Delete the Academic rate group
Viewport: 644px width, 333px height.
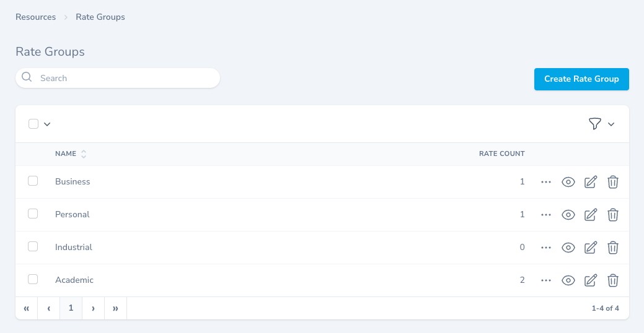coord(612,280)
